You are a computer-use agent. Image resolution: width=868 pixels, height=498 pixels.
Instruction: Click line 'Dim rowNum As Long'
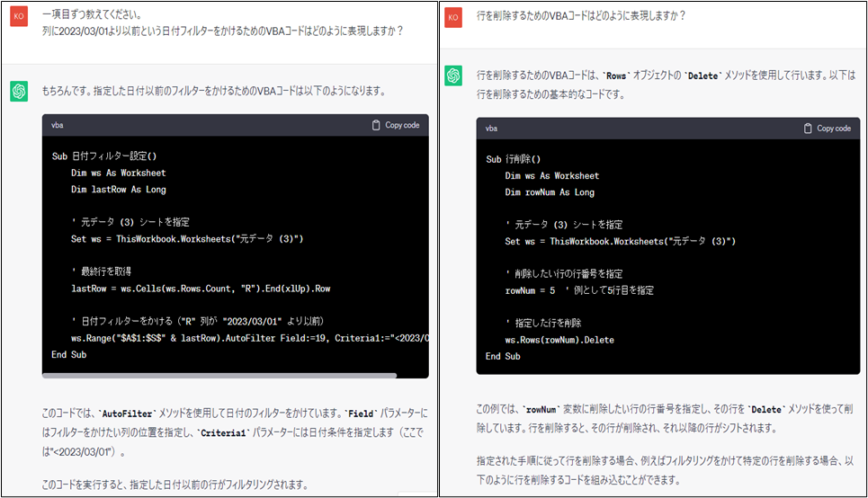click(550, 192)
